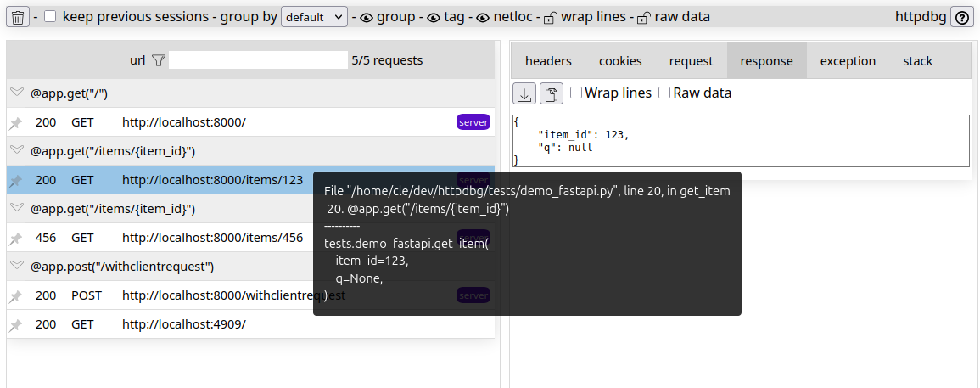
Task: Click the response JSON text area
Action: coord(741,141)
